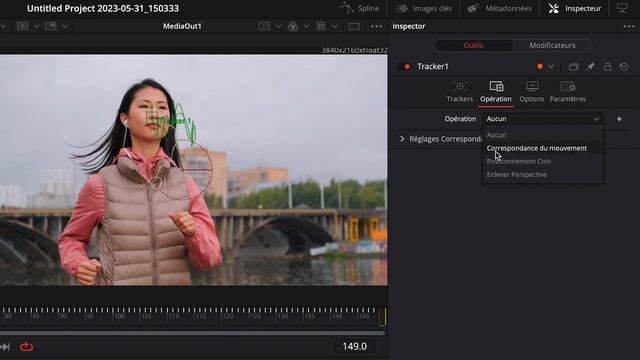Screen dimensions: 640x360
Task: Jump to last frame with skip-end button
Action: 5,347
